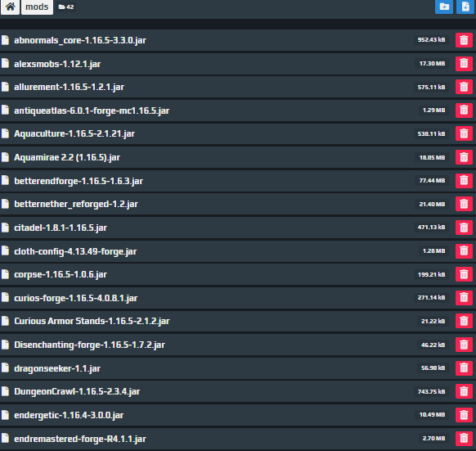This screenshot has width=476, height=451.
Task: Remove betterendforge-1.16.5-1.6.3.jar via trash icon
Action: [x=464, y=181]
